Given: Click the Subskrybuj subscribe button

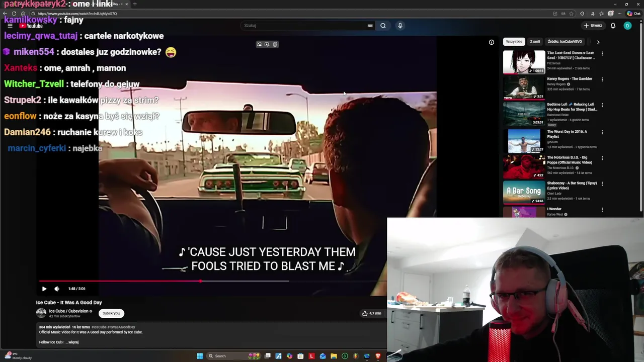Looking at the screenshot, I should click(x=111, y=313).
